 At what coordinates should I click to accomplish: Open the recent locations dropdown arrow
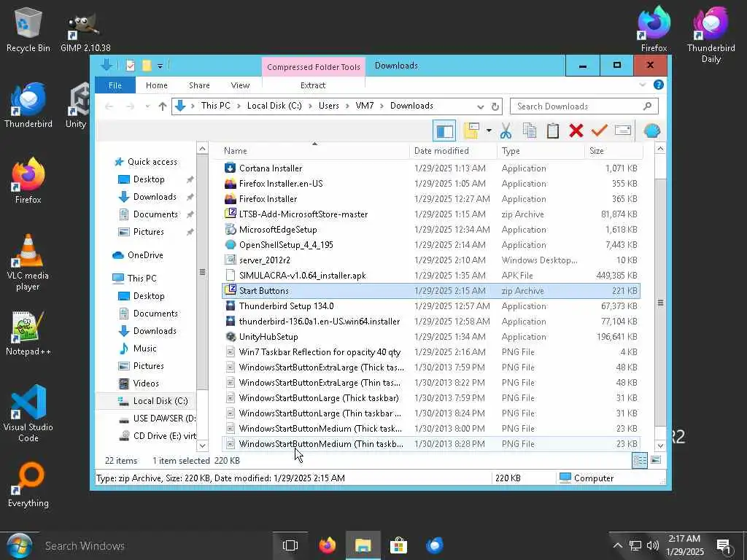(147, 106)
